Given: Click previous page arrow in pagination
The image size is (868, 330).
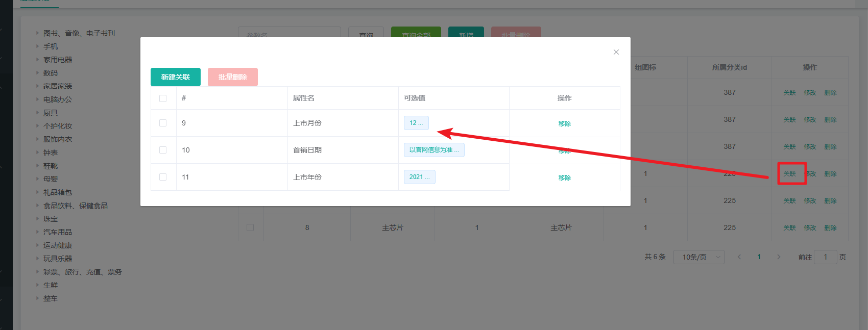Looking at the screenshot, I should pos(739,257).
